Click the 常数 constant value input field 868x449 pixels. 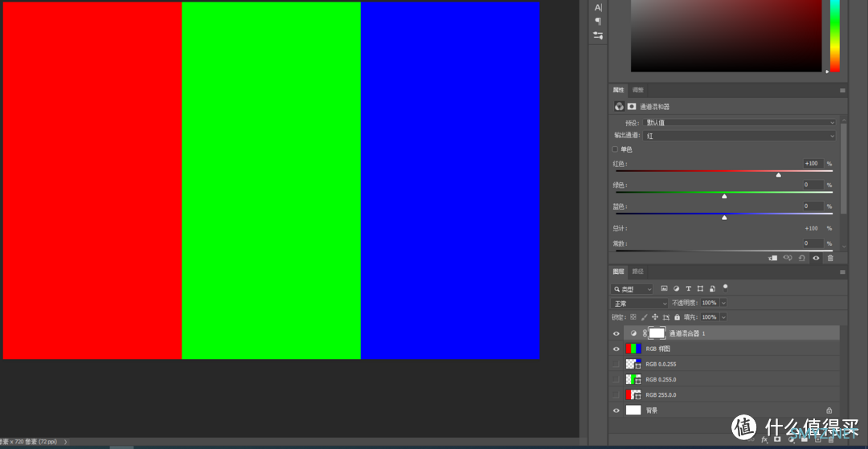pos(813,243)
